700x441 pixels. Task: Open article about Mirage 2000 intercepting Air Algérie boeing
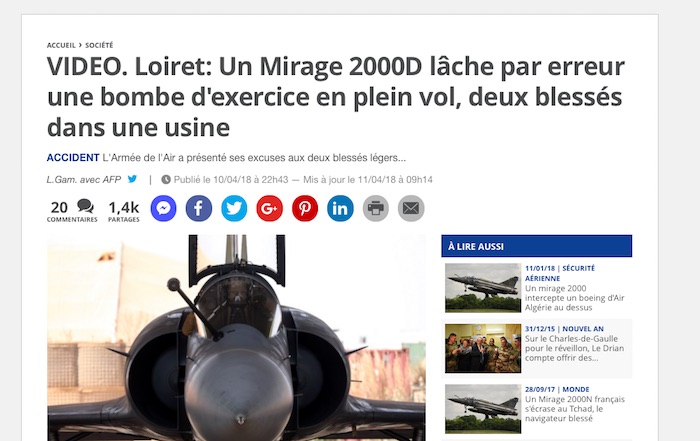pos(575,298)
